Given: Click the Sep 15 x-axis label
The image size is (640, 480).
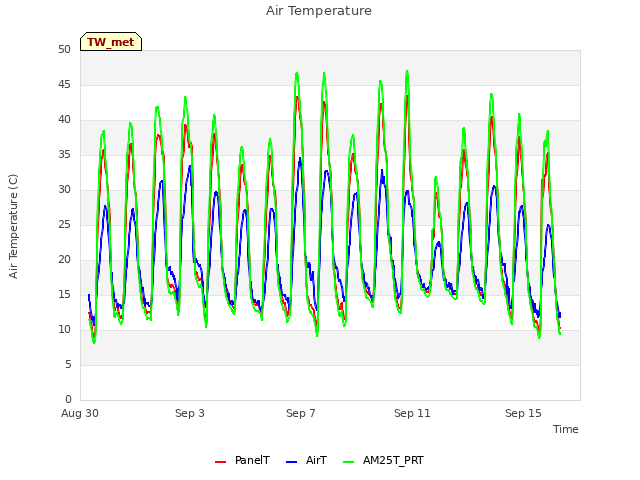Looking at the screenshot, I should [523, 413].
